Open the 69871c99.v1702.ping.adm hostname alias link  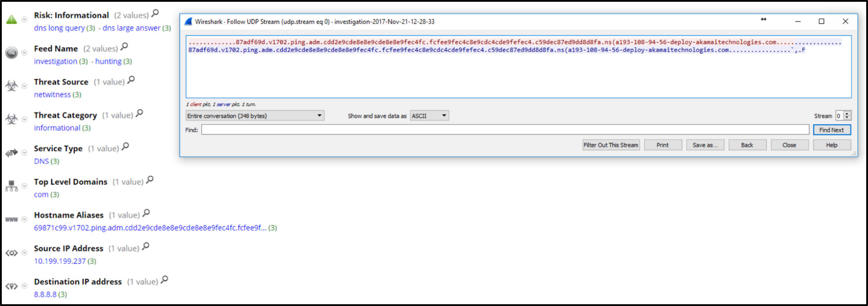150,228
